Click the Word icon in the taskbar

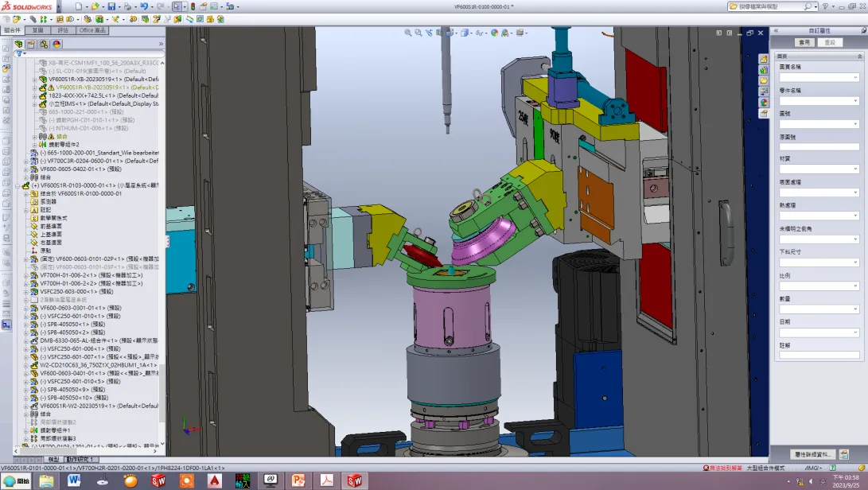click(74, 480)
